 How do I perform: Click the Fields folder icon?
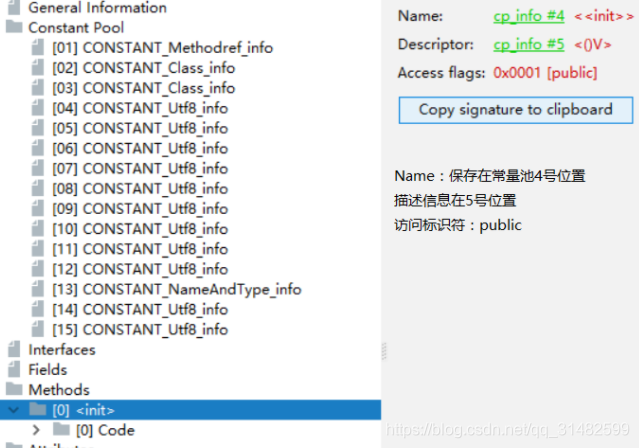coord(14,369)
